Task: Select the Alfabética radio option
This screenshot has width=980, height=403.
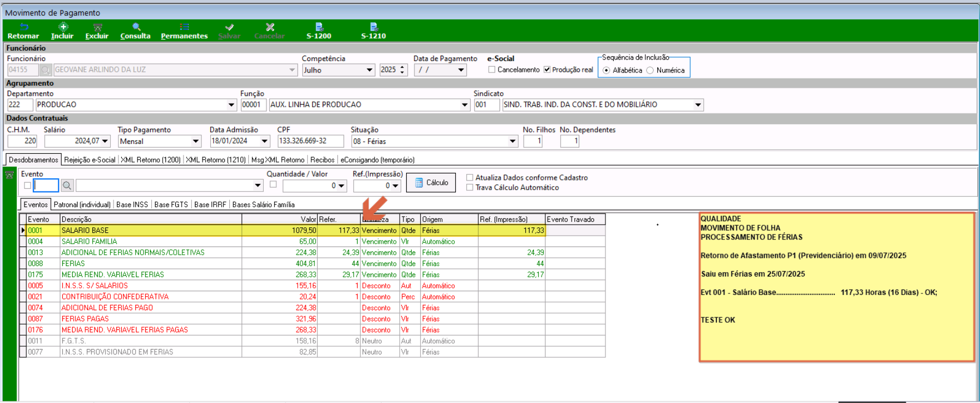Action: coord(607,70)
